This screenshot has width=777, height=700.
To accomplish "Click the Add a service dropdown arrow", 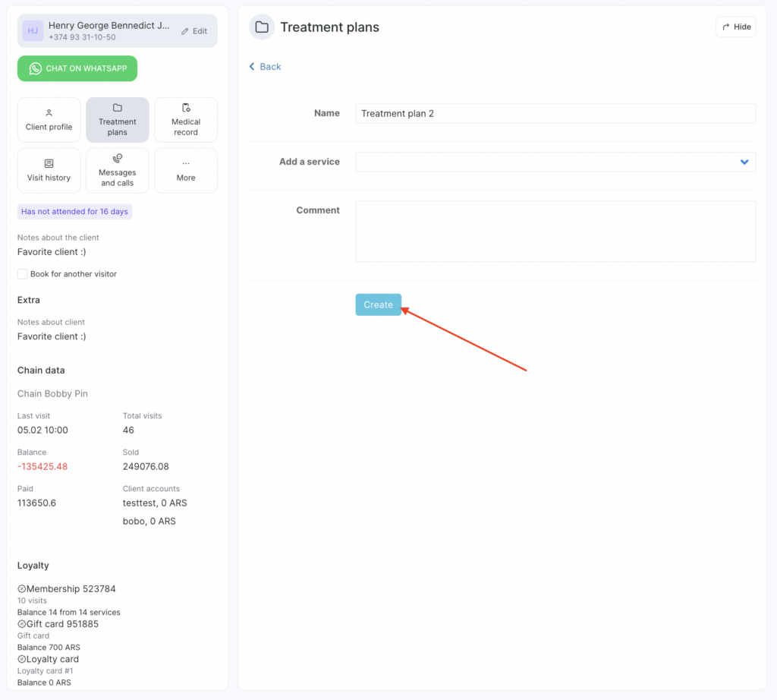I will click(x=744, y=162).
